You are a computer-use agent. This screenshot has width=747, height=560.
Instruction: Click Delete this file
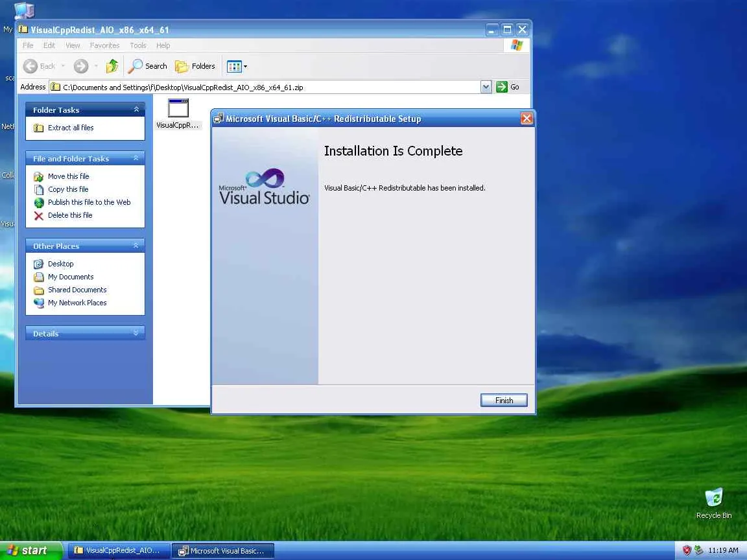click(70, 215)
